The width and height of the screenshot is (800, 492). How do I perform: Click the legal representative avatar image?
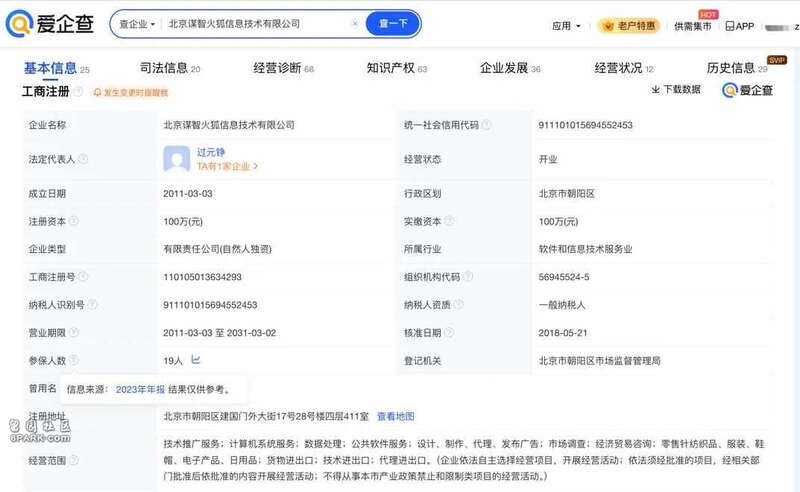(177, 159)
